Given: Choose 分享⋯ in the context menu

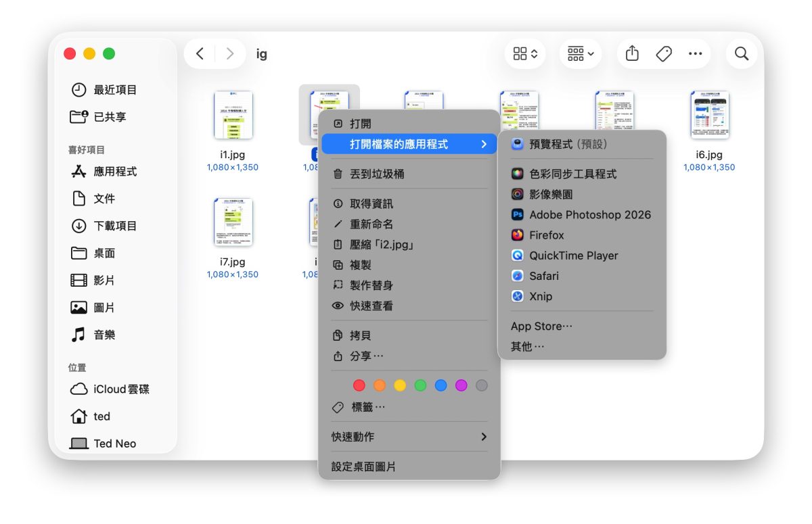Looking at the screenshot, I should pos(409,356).
